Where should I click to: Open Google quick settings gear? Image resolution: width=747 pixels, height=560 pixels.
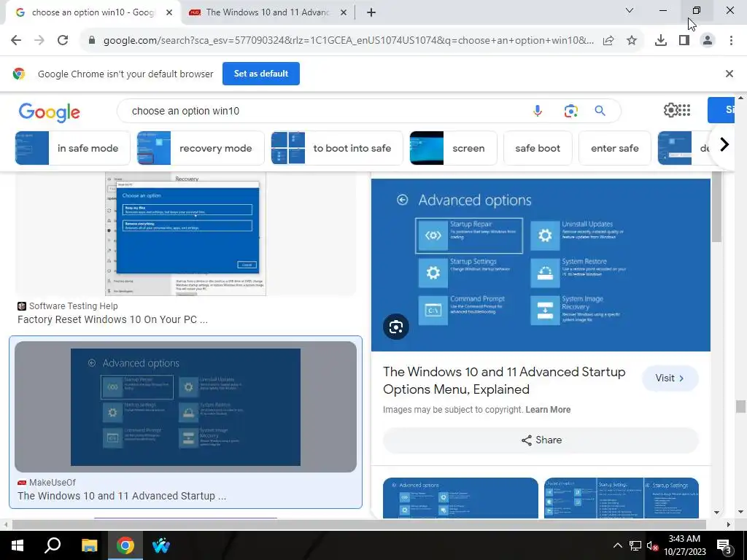[x=670, y=111]
